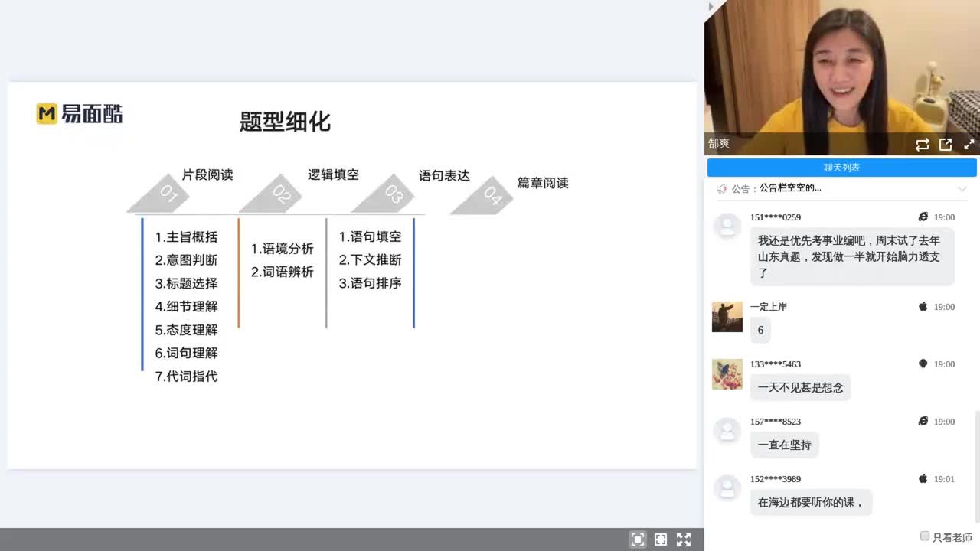This screenshot has height=551, width=980.
Task: Click list item 3.语句排序
Action: [x=370, y=283]
